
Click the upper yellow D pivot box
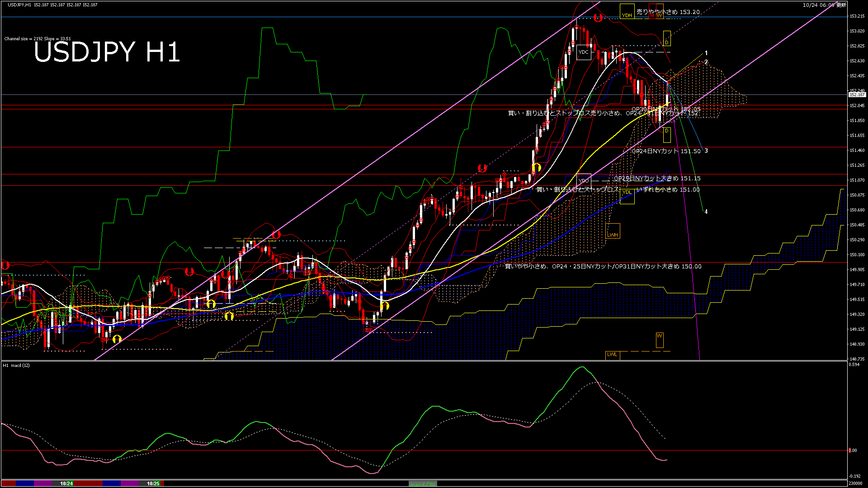coord(667,39)
